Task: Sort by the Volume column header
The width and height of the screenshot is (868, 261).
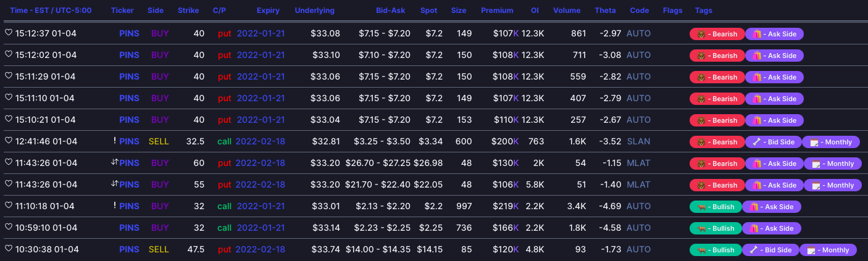Action: 567,10
